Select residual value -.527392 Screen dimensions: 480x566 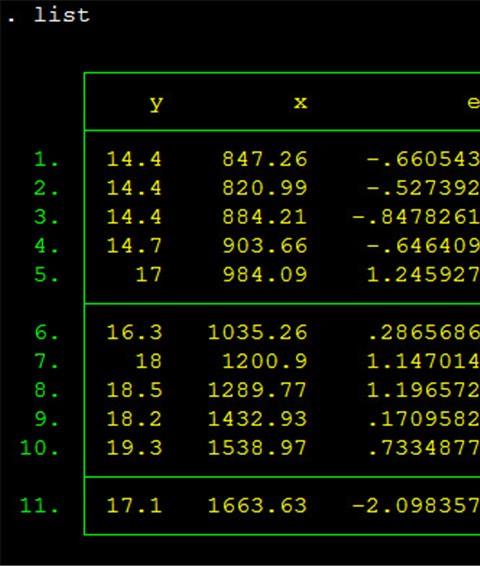[x=423, y=188]
